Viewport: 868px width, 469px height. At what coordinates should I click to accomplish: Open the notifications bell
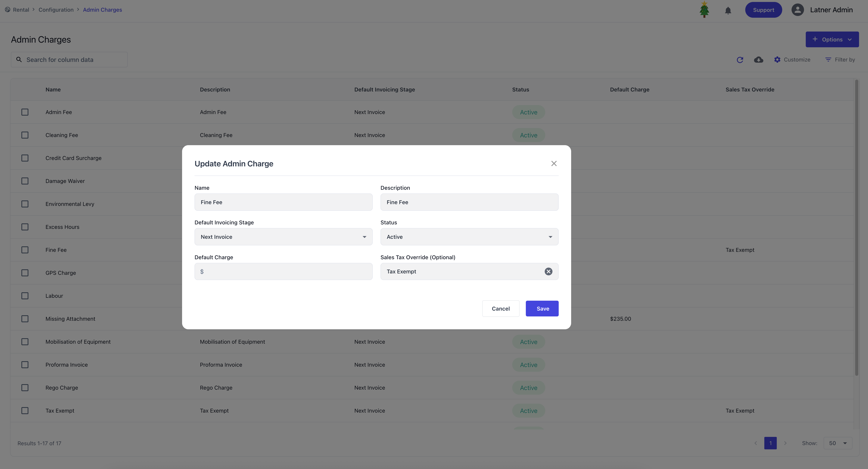(728, 10)
